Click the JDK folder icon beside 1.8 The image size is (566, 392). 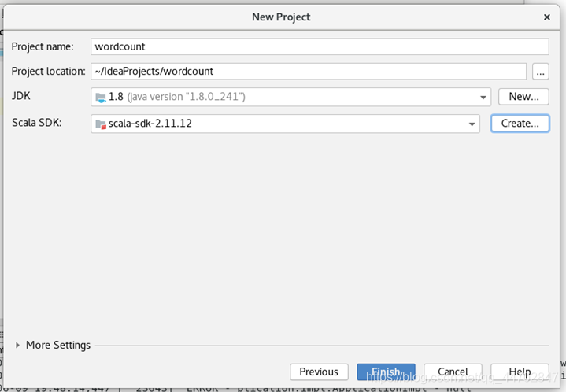pyautogui.click(x=101, y=97)
